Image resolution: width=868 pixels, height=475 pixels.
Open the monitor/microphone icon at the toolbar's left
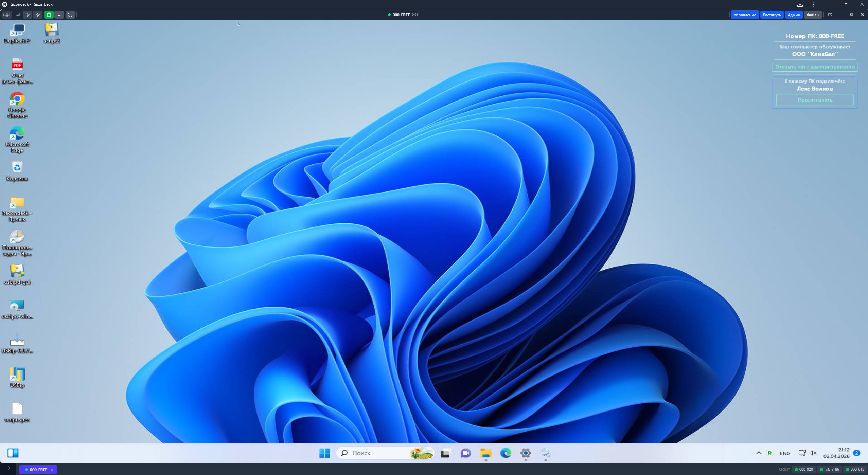click(x=6, y=15)
